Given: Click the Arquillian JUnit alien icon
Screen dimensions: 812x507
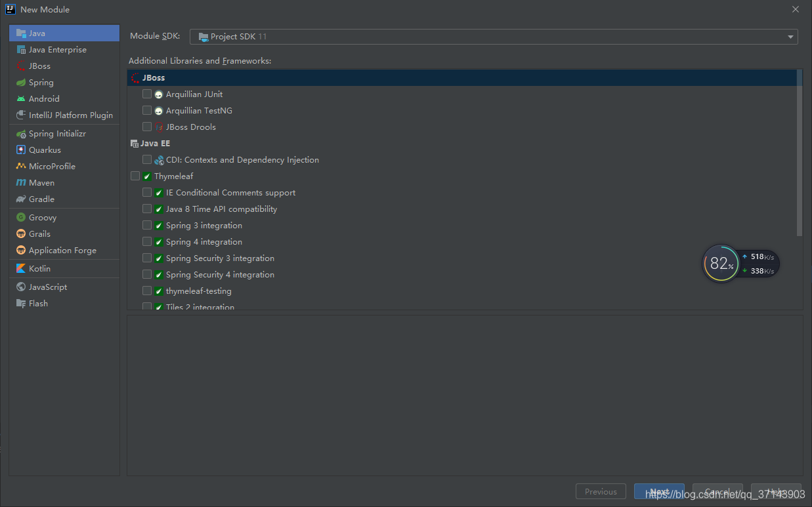Looking at the screenshot, I should (x=158, y=94).
